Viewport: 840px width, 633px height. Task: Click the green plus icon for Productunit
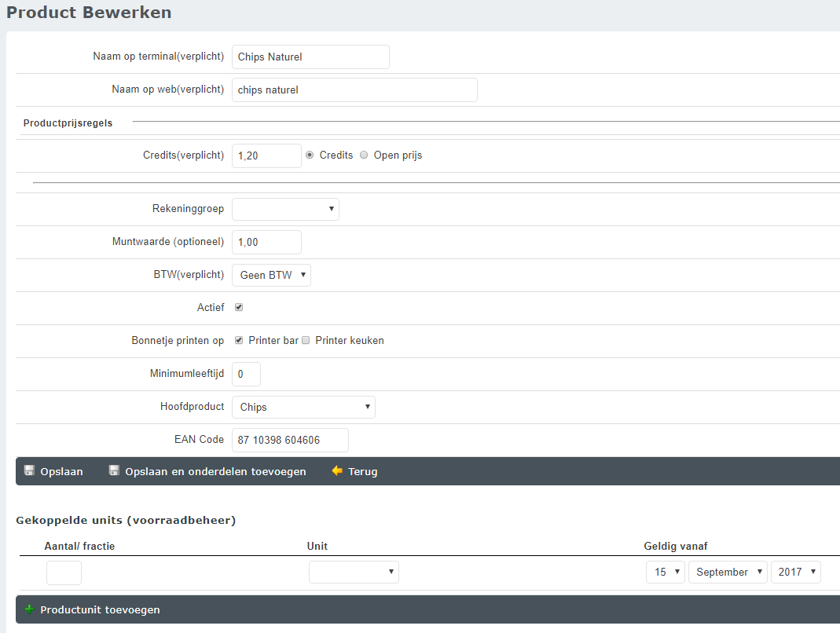(29, 609)
